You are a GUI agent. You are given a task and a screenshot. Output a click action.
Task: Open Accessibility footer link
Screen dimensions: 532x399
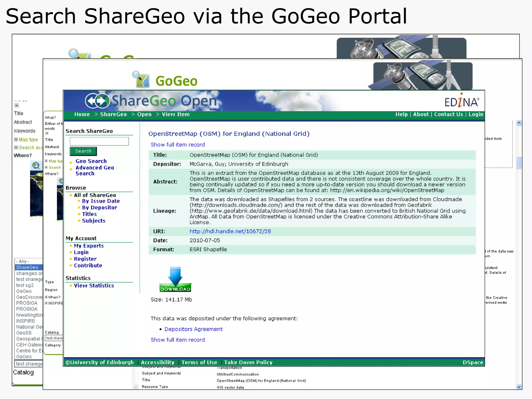pos(157,362)
